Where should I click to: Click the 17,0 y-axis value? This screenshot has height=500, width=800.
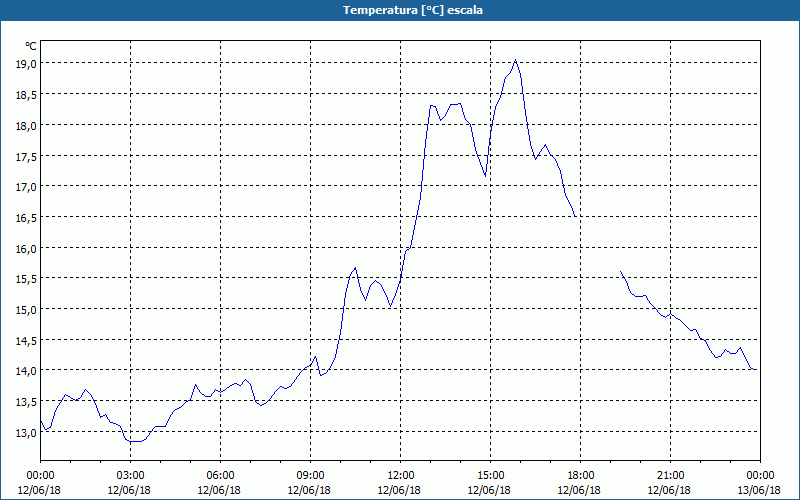(27, 187)
